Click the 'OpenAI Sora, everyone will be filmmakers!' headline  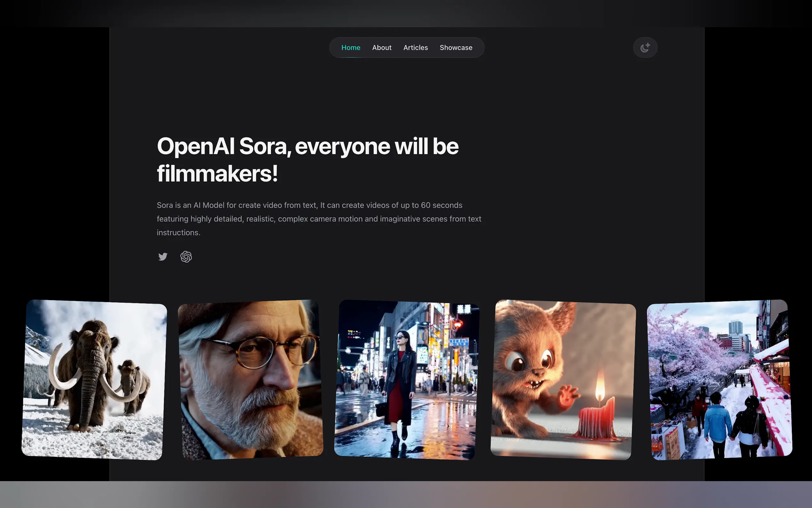[308, 160]
